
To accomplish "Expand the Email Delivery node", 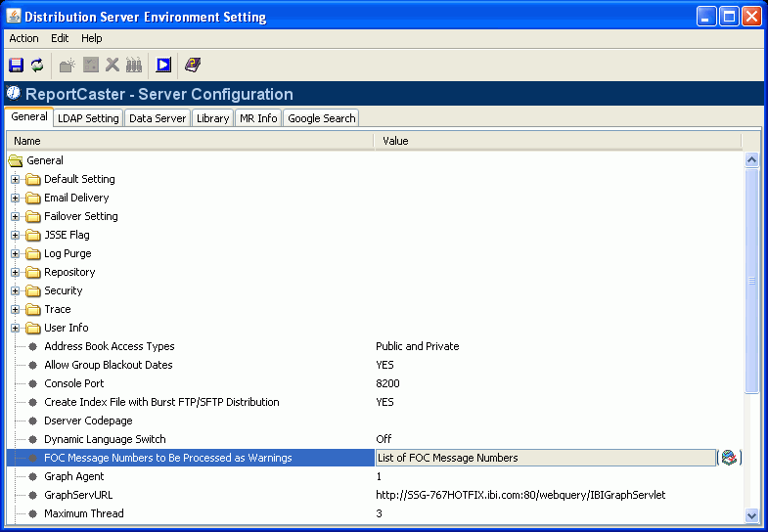I will click(x=16, y=199).
